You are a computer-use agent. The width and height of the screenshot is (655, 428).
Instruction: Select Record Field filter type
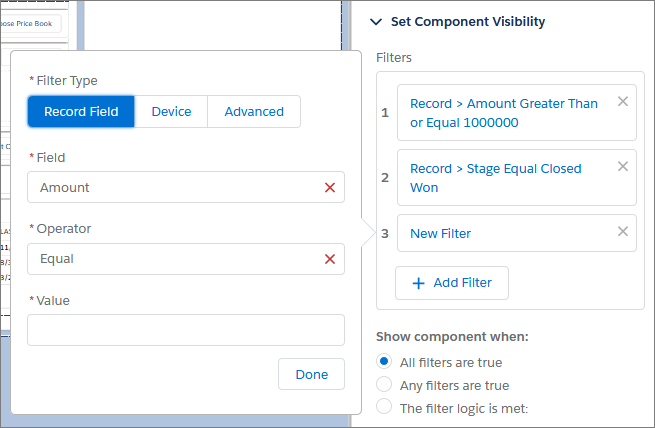click(81, 112)
